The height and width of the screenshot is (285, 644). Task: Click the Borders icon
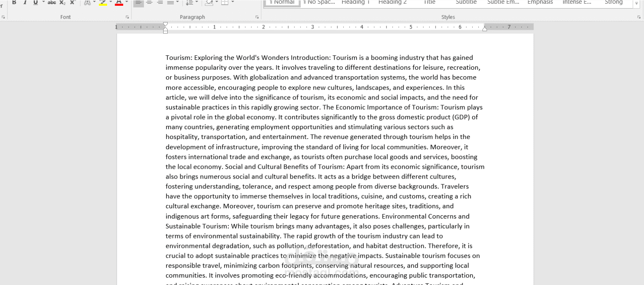(x=225, y=2)
